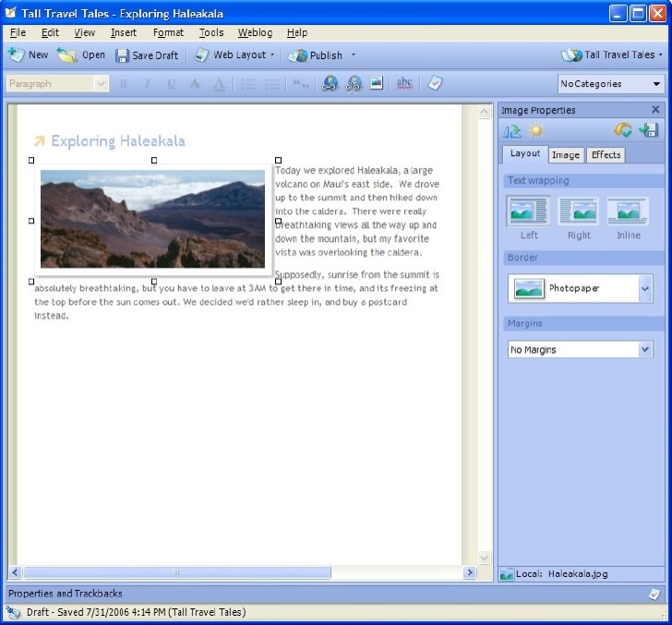The width and height of the screenshot is (672, 625).
Task: Click the spell check abc icon
Action: [404, 83]
